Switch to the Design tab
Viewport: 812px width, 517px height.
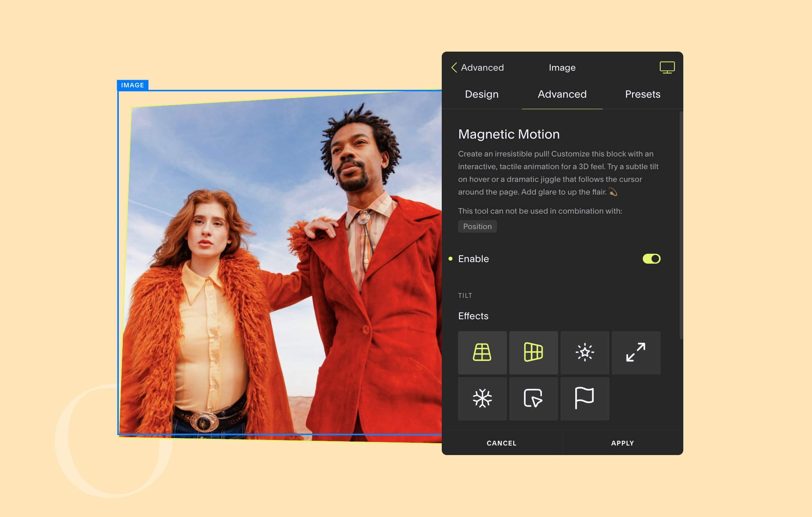pyautogui.click(x=481, y=95)
